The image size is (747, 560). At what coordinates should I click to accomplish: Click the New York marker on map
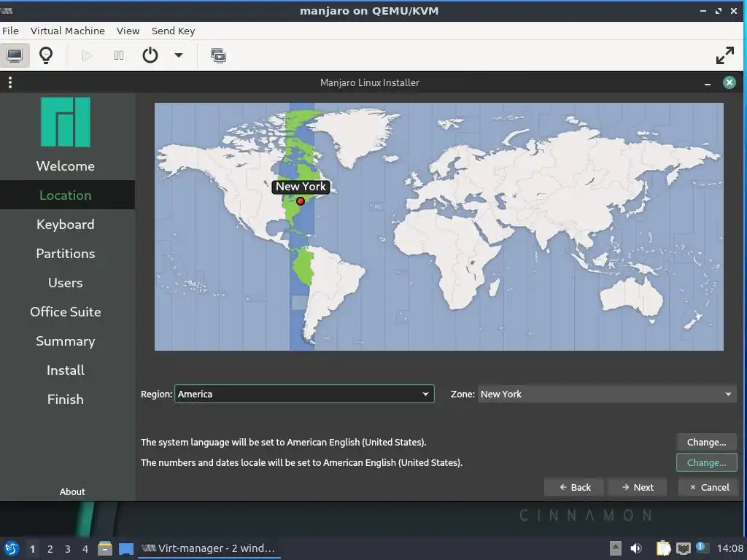click(301, 201)
